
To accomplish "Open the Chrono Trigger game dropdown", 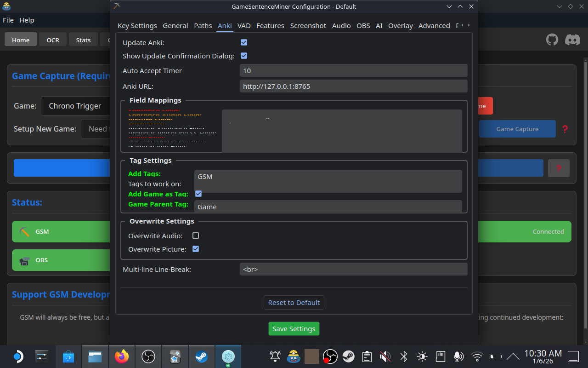I will [76, 106].
